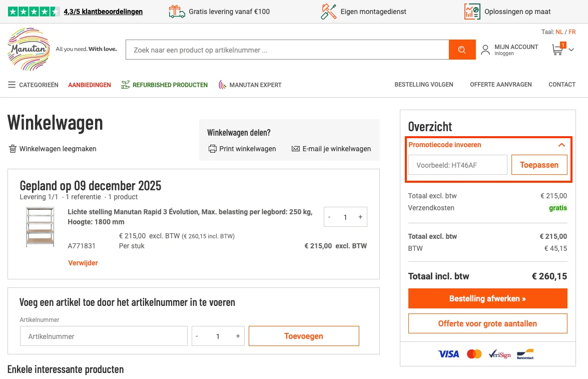588x379 pixels.
Task: Click the montagedienst tools icon
Action: coord(328,11)
